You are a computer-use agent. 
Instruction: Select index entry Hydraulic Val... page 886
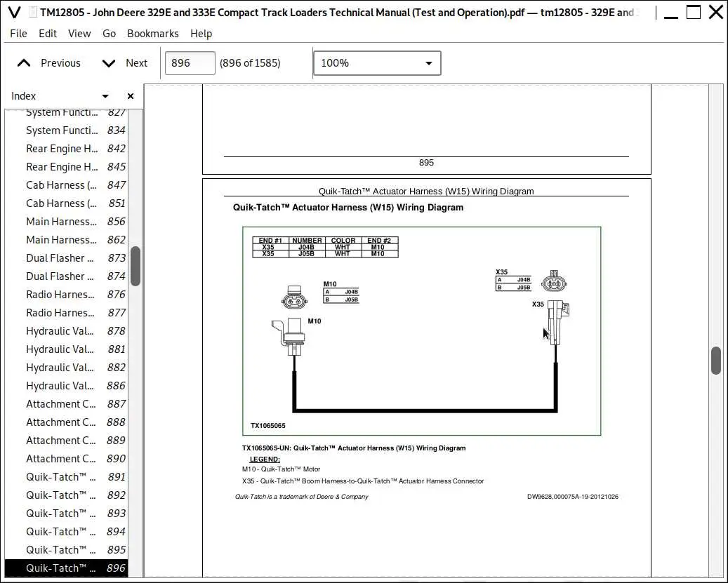tap(66, 386)
